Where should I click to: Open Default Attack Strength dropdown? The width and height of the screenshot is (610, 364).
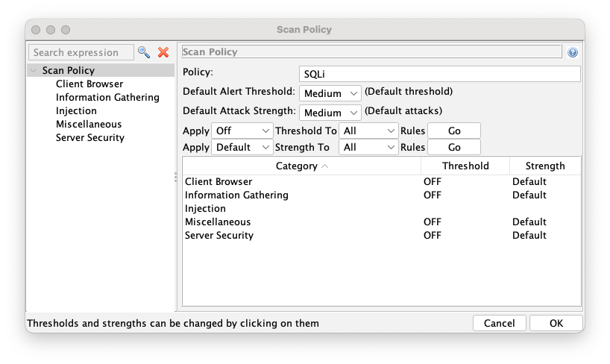point(330,113)
